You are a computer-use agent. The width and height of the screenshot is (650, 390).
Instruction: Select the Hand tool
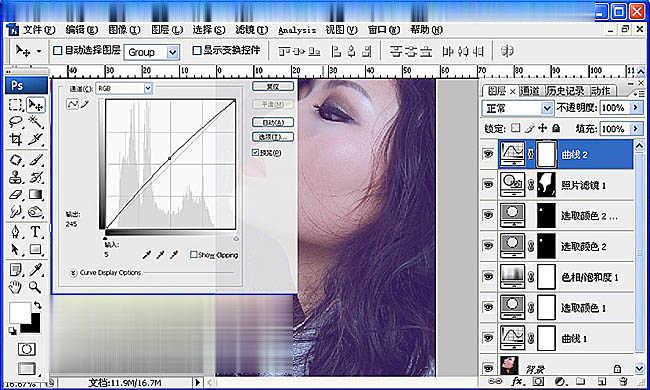click(16, 287)
